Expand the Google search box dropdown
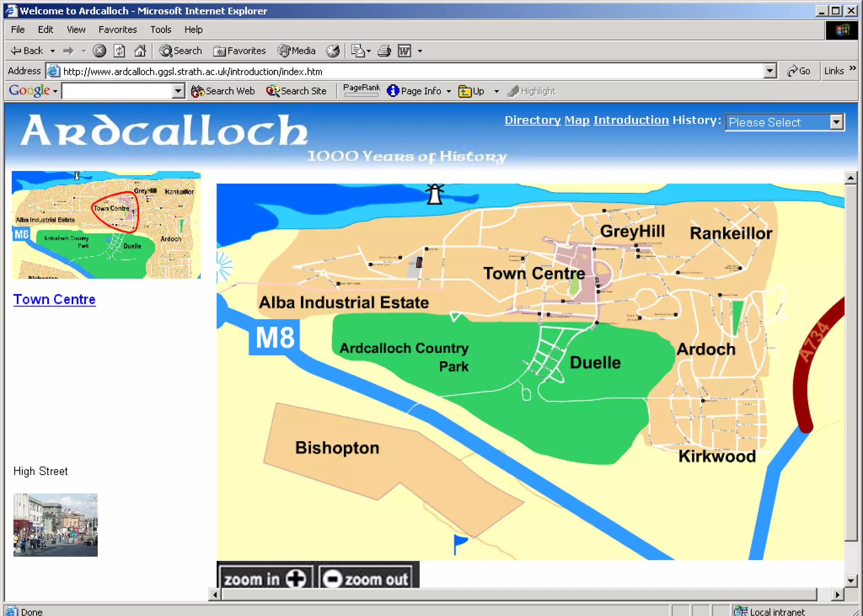This screenshot has width=863, height=616. [178, 91]
